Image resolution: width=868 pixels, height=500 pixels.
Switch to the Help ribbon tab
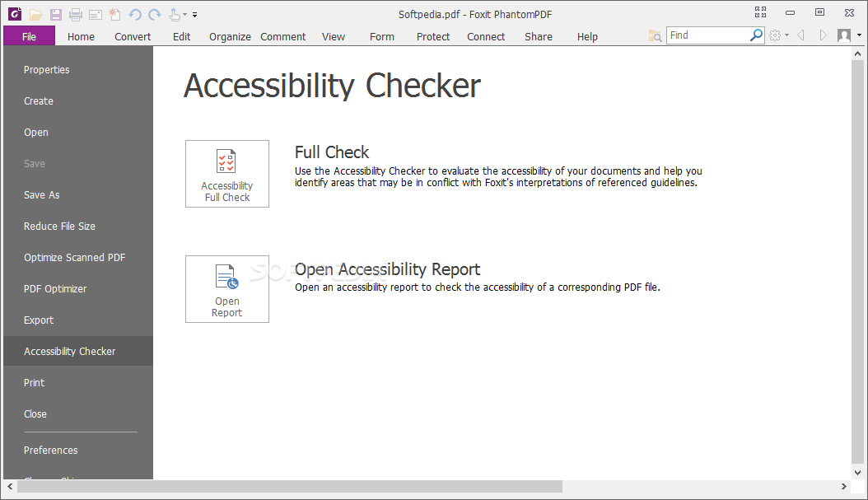(587, 36)
